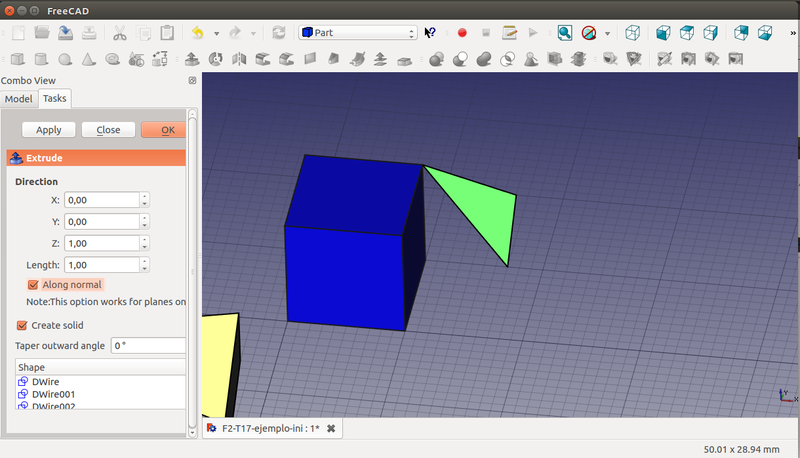This screenshot has width=800, height=458.
Task: Switch to axonometric view cube icon
Action: (633, 33)
